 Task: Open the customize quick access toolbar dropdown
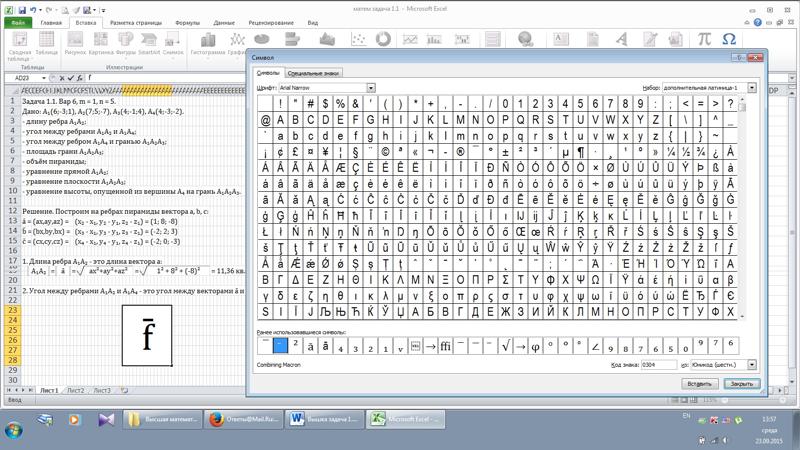tap(103, 10)
